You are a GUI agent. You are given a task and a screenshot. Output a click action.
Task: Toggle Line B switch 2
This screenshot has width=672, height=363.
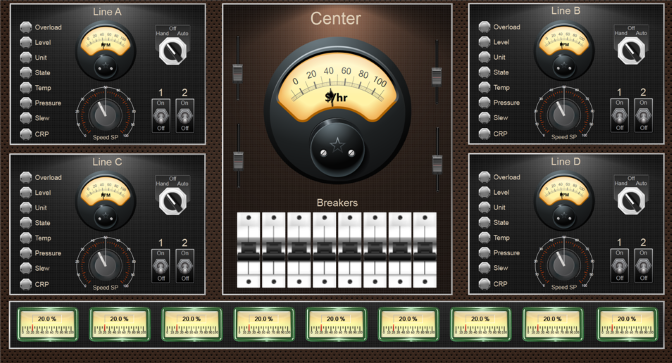coord(643,115)
